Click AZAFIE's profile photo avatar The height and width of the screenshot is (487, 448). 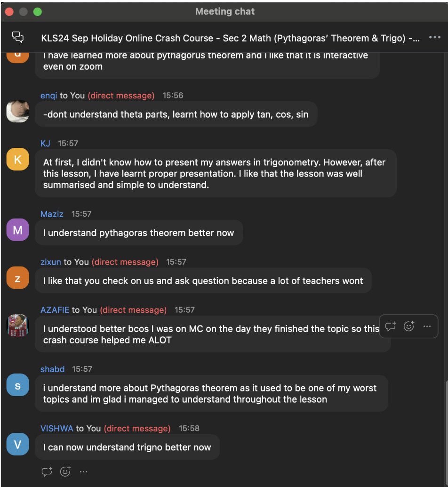18,325
